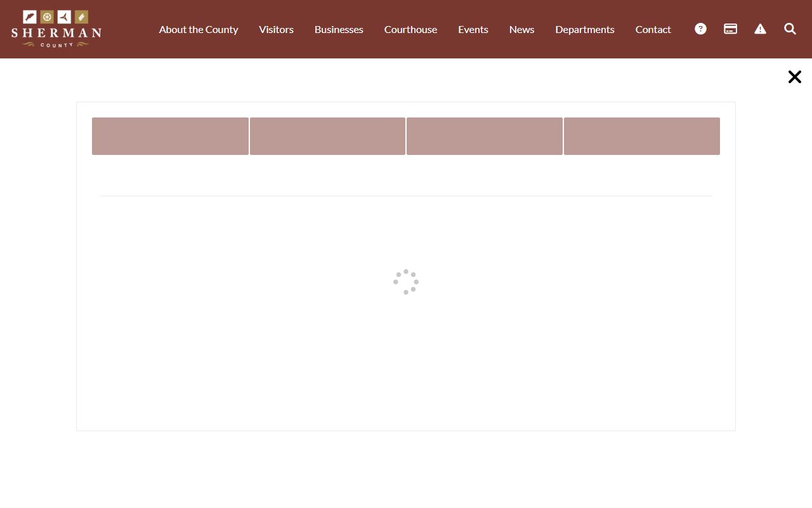Open the alert warning triangle icon
Viewport: 812px width, 508px height.
point(760,29)
